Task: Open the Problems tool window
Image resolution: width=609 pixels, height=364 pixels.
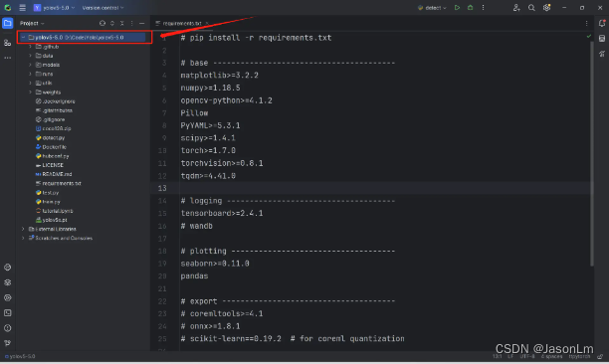Action: (7, 328)
